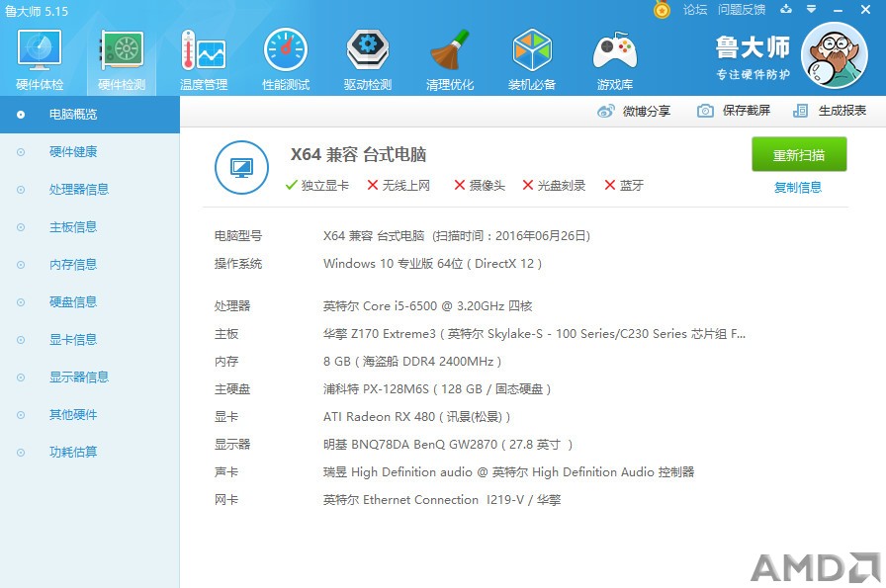
Task: Click 微博分享 text label
Action: coord(647,112)
